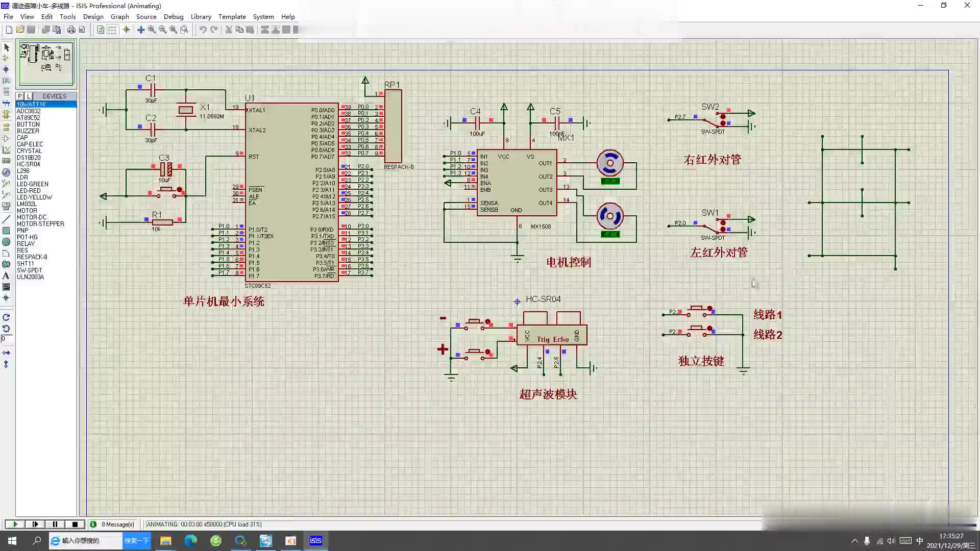Click the horizontal flip (X-mirror) icon
Screen dimensions: 980x551
(x=6, y=353)
